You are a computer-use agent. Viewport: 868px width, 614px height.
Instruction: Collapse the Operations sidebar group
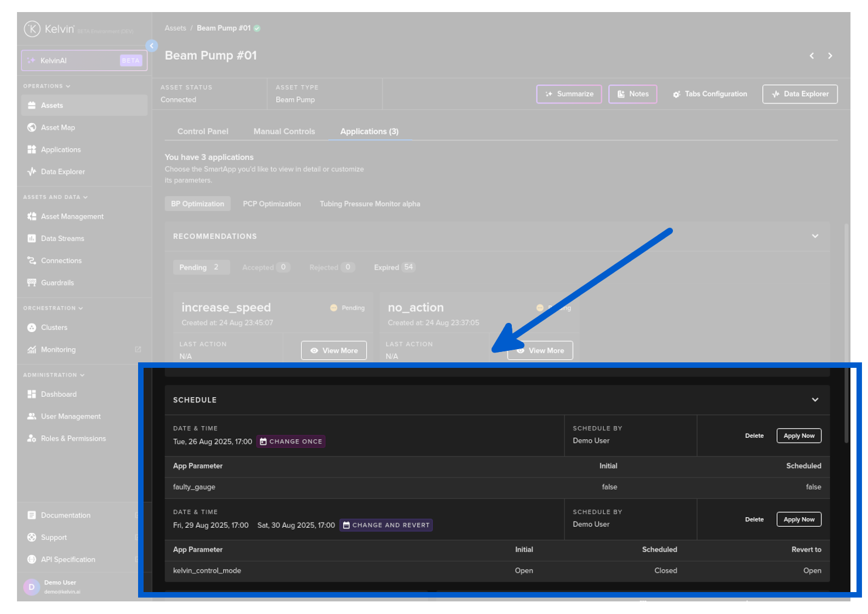coord(47,86)
